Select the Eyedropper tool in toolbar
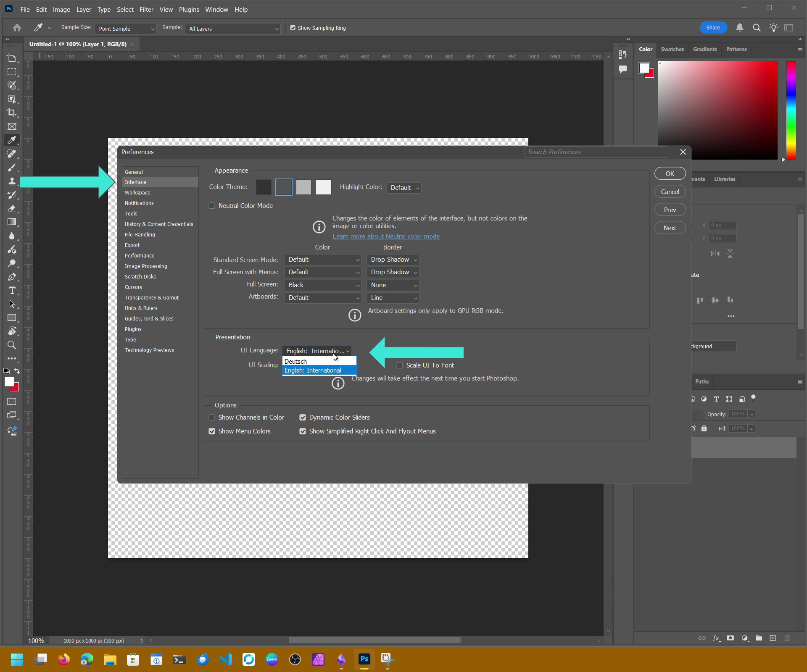807x672 pixels. [12, 140]
